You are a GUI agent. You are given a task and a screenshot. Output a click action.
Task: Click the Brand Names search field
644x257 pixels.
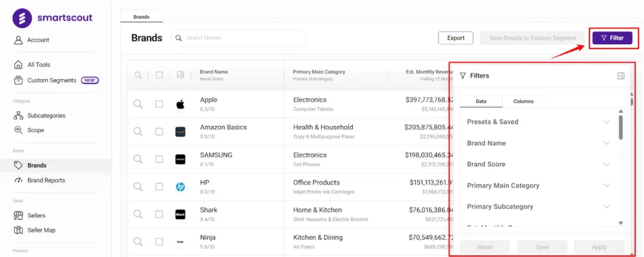coord(238,38)
